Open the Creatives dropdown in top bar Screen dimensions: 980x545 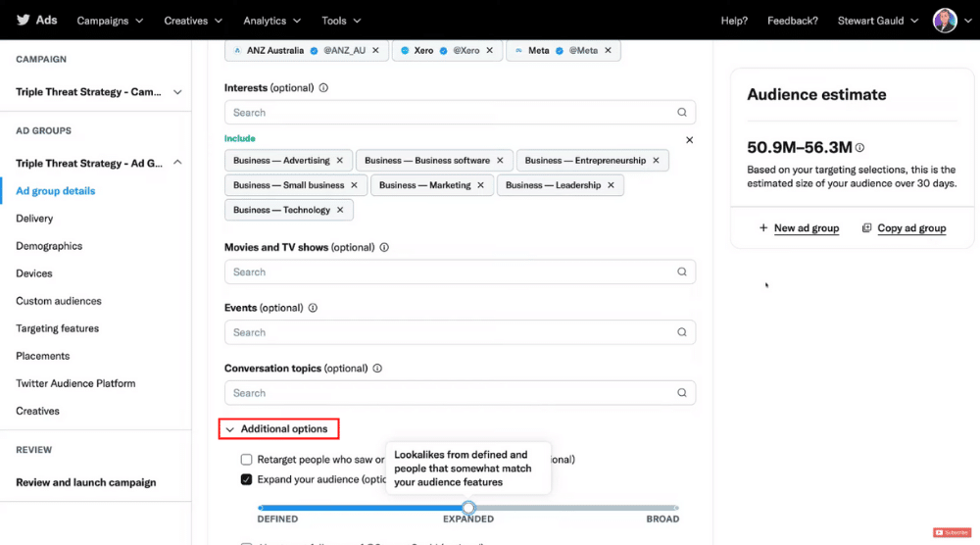[193, 21]
